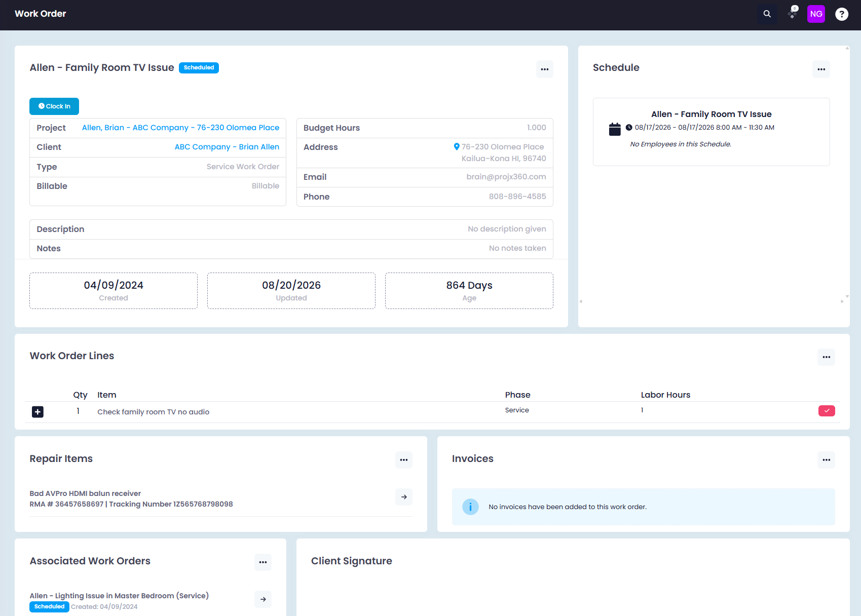Viewport: 861px width, 616px height.
Task: Open work order details three-dot menu
Action: (x=545, y=69)
